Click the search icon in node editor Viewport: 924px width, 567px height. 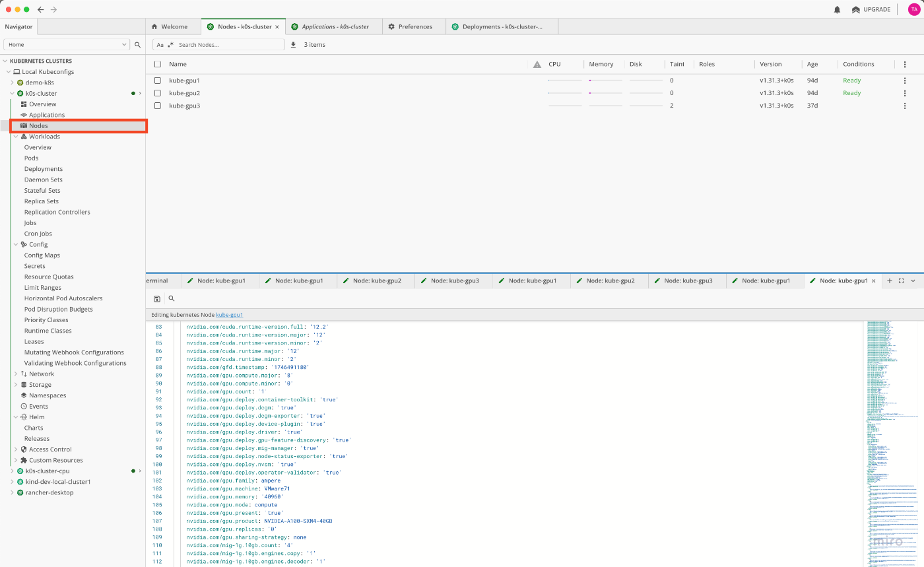172,298
